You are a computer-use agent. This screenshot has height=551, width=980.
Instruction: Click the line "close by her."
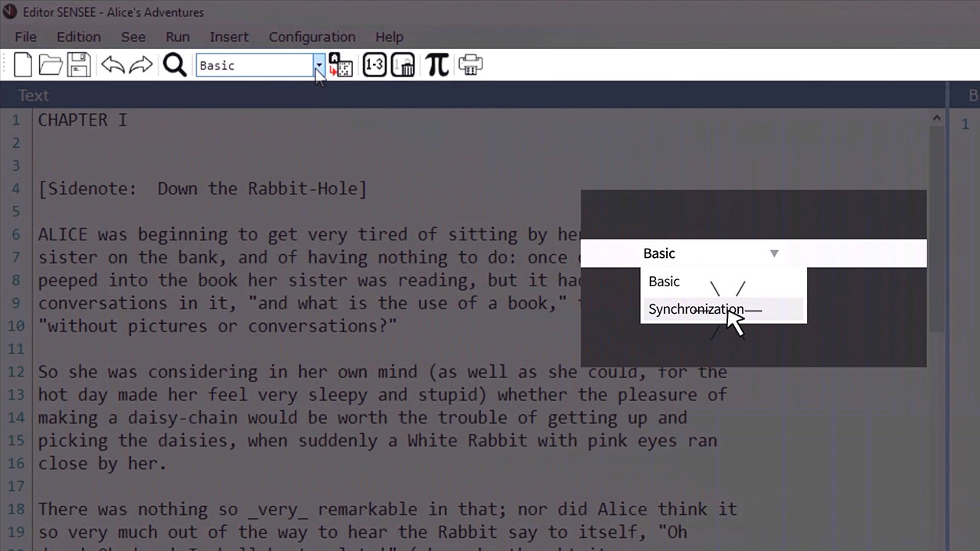103,464
